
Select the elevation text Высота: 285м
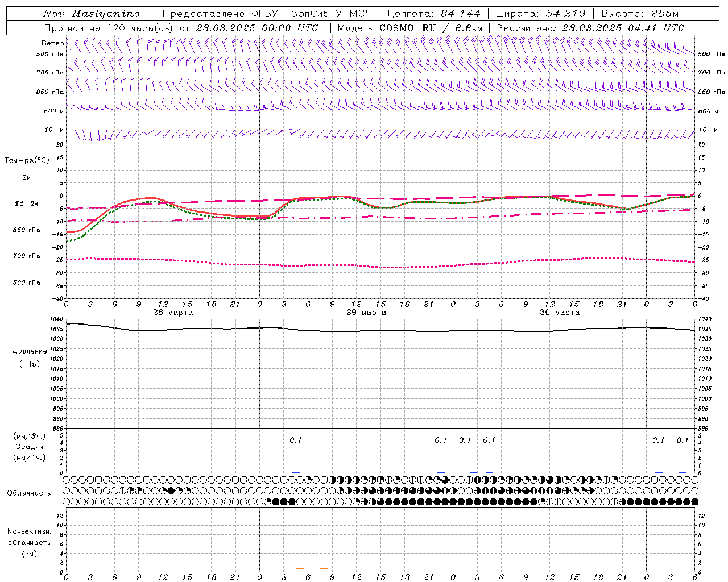pos(640,14)
